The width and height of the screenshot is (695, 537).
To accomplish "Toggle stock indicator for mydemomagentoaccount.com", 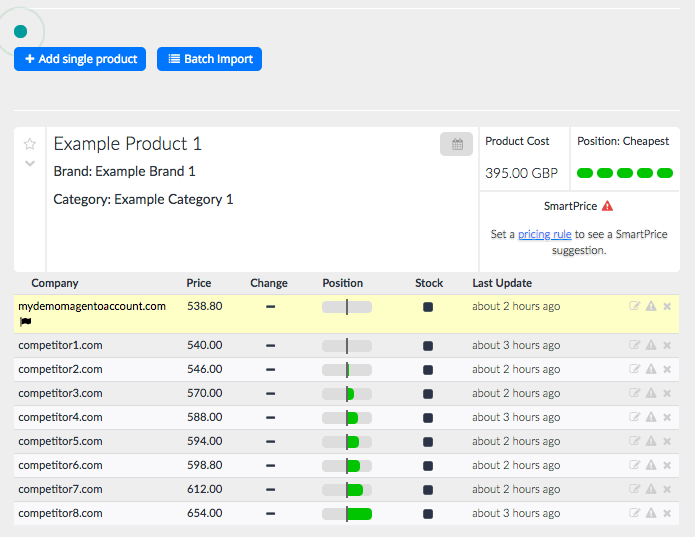I will pyautogui.click(x=428, y=307).
